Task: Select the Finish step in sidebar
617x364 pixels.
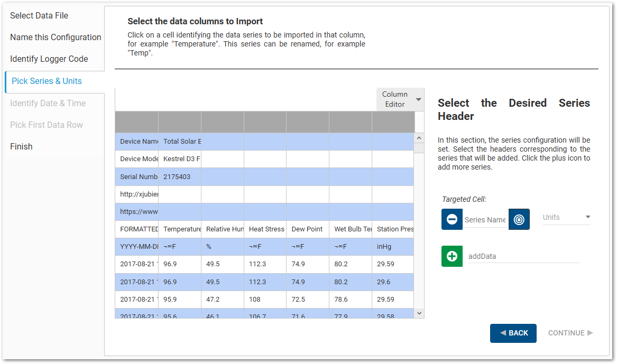Action: click(21, 146)
